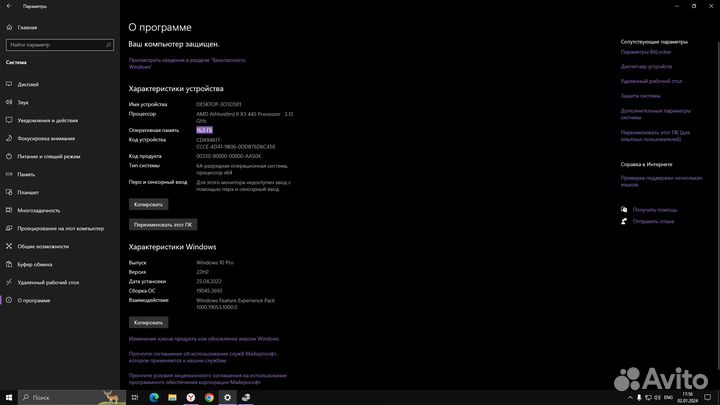
Task: Open Диспетчер устройств link
Action: tap(647, 66)
